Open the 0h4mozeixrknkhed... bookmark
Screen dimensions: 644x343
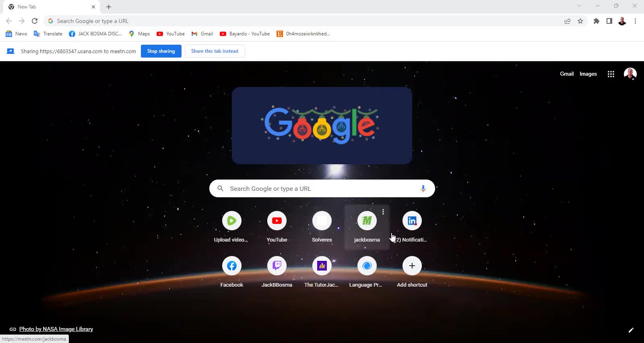pos(303,34)
